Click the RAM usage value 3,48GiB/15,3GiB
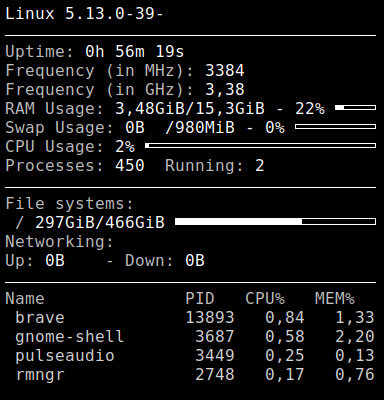This screenshot has width=384, height=400. coord(190,109)
